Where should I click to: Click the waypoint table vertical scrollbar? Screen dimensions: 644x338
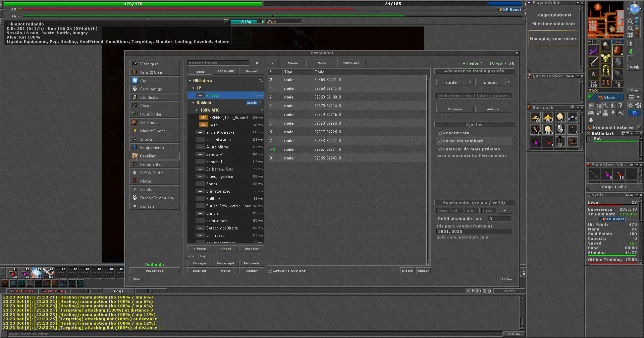coord(428,170)
